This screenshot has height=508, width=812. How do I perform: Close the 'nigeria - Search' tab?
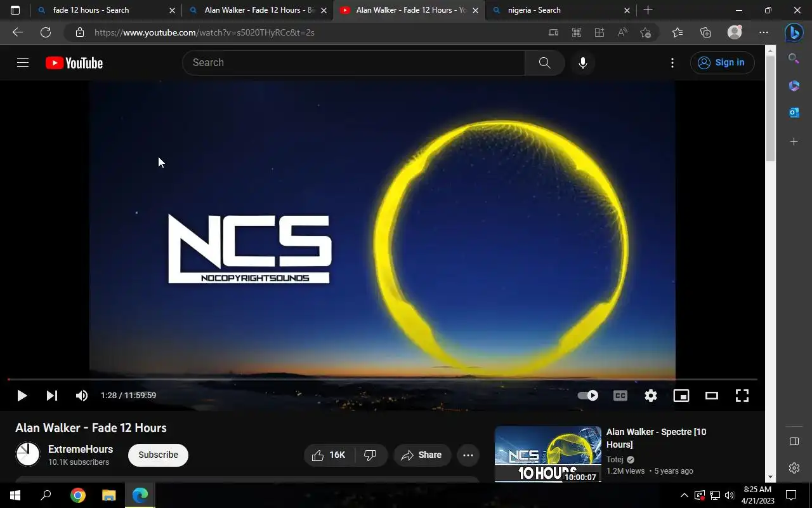coord(627,10)
